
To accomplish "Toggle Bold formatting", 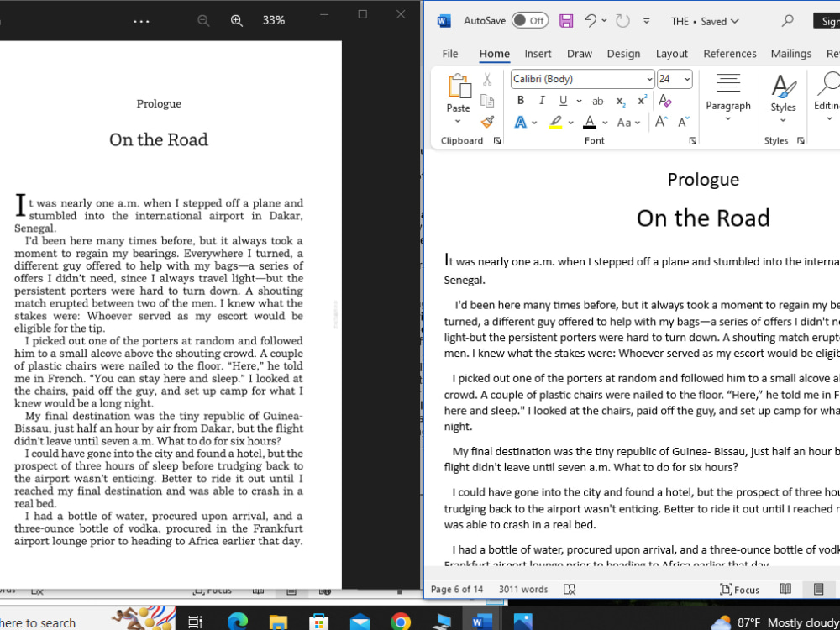I will (x=520, y=100).
